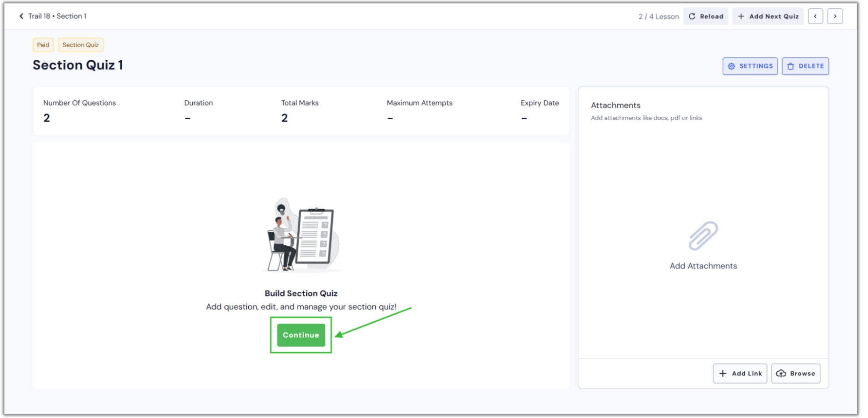Click the Section Quiz 1 title
Viewport: 868px width, 418px height.
coord(78,65)
